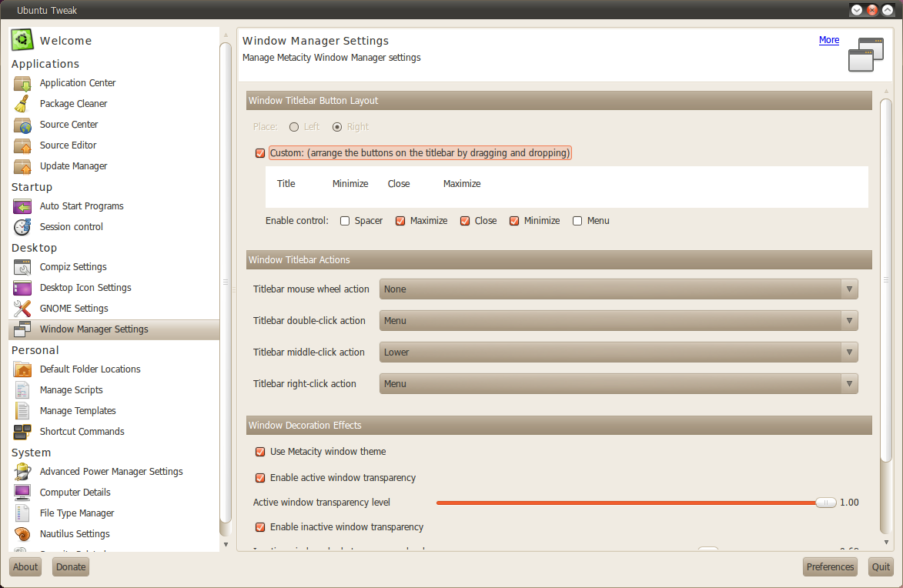This screenshot has height=588, width=903.
Task: Click the Advanced Power Manager Settings icon
Action: coord(22,472)
